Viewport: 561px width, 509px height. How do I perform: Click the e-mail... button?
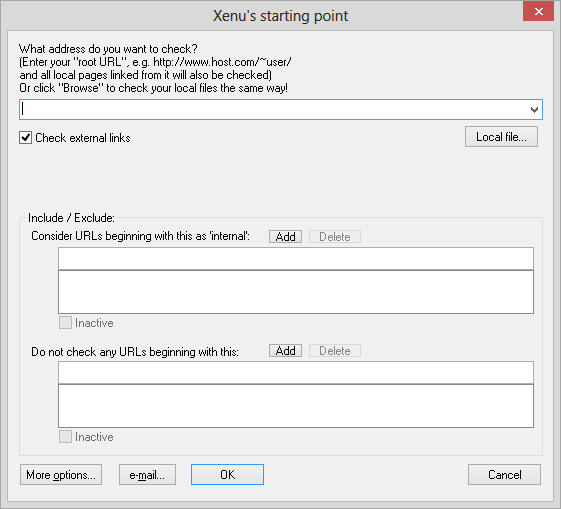147,475
